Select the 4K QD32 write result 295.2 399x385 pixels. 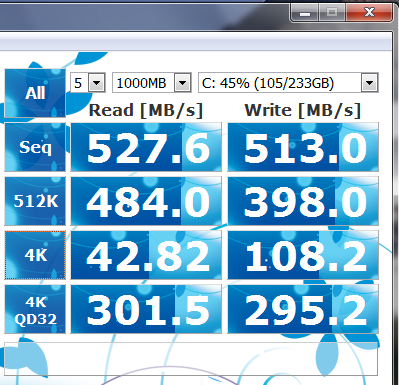tap(303, 309)
